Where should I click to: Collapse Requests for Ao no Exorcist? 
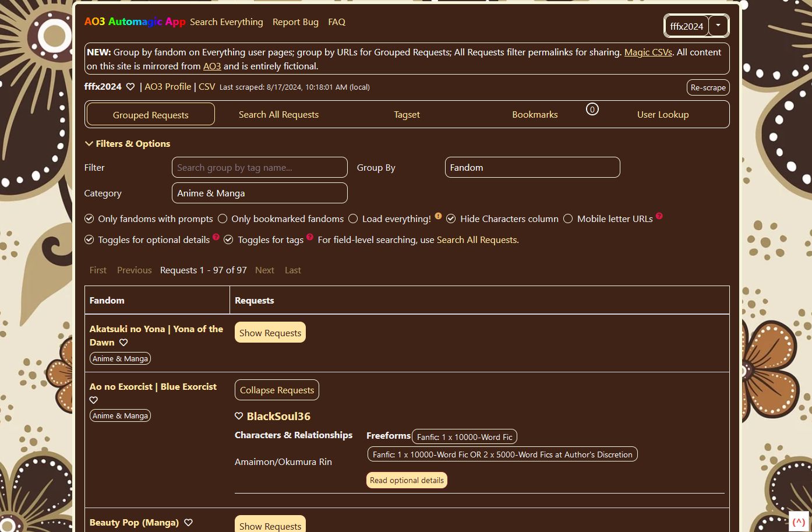(277, 390)
